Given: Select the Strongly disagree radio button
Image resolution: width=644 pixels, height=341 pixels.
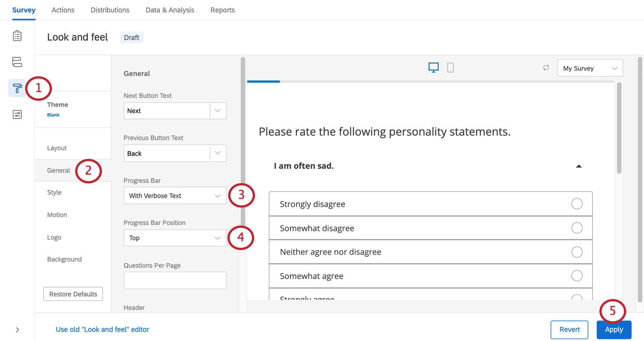Looking at the screenshot, I should point(577,204).
